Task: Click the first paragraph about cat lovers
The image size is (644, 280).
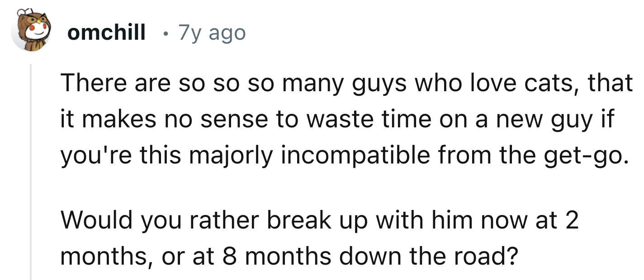Action: 344,119
